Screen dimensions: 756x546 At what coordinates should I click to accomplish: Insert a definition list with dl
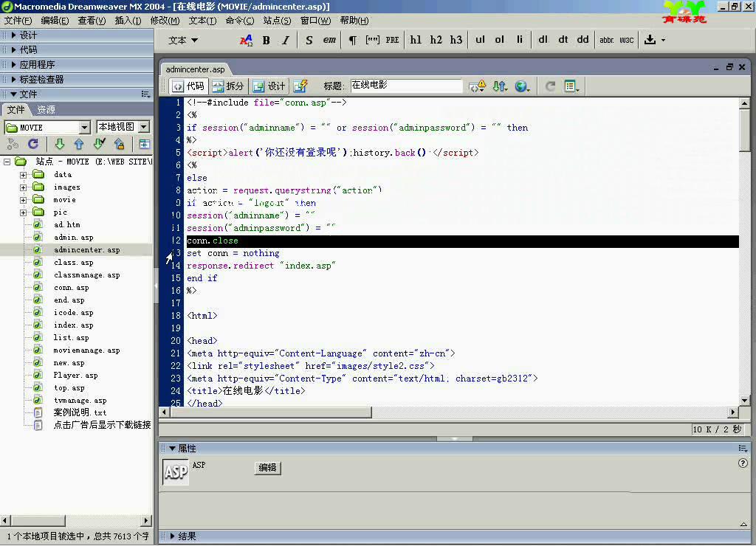tap(543, 40)
